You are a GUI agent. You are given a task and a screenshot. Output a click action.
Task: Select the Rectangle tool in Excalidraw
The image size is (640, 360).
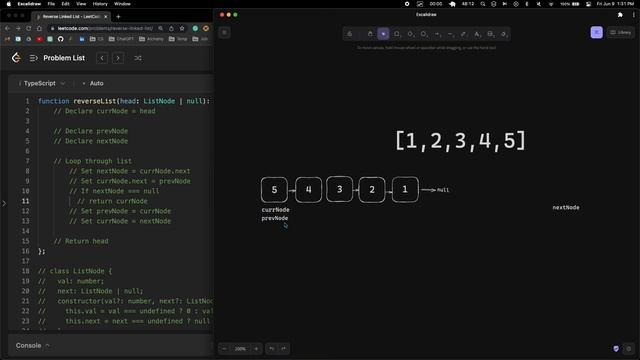click(x=397, y=34)
